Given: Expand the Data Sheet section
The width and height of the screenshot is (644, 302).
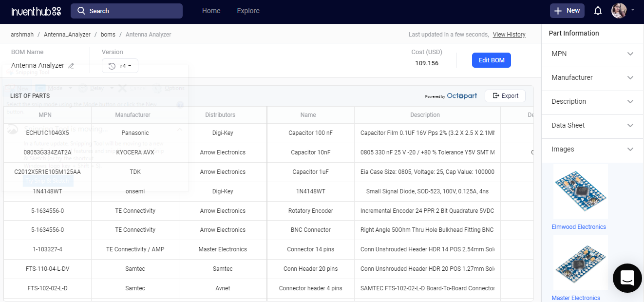Looking at the screenshot, I should click(592, 125).
